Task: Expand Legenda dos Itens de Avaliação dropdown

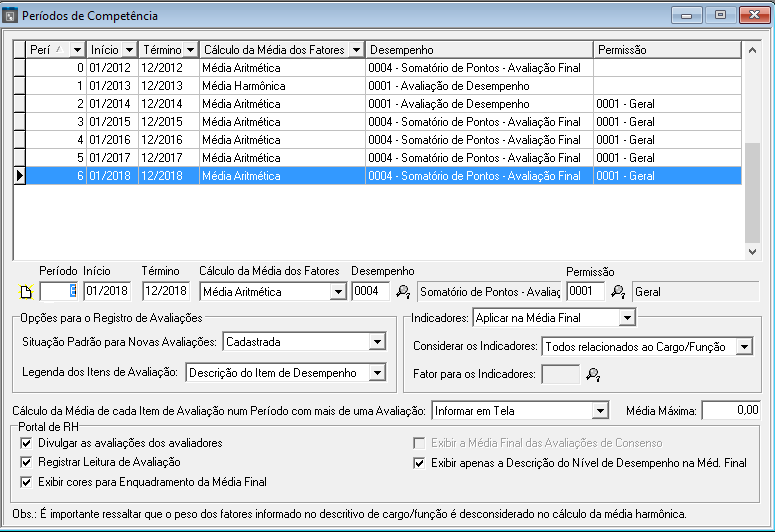Action: [x=377, y=373]
